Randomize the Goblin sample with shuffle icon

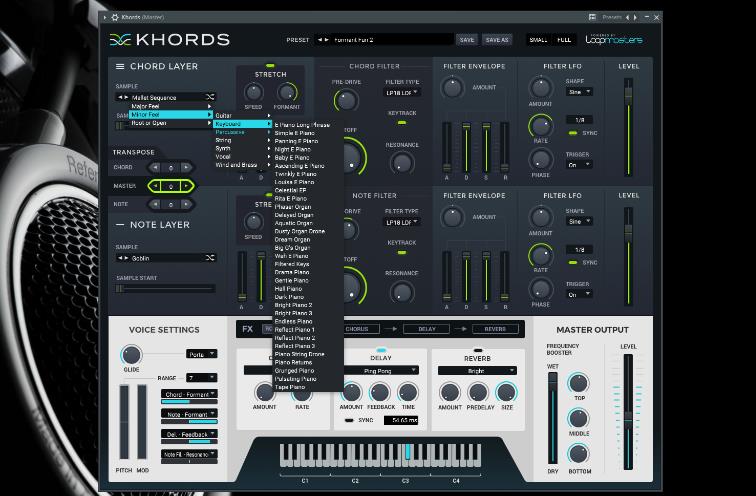pyautogui.click(x=210, y=258)
